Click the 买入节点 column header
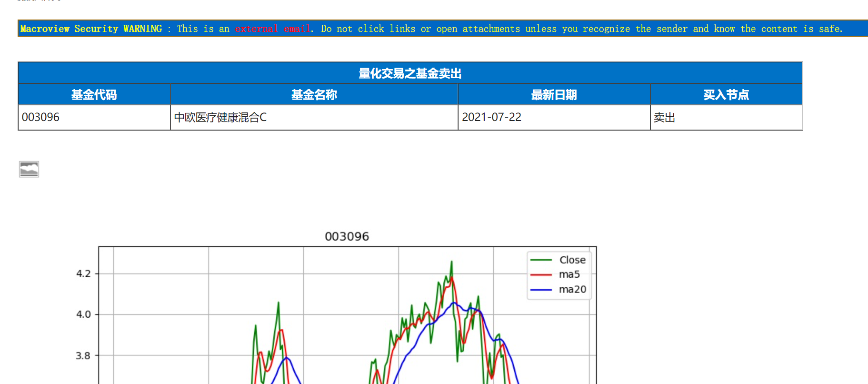Screen dimensions: 868x384 (726, 95)
